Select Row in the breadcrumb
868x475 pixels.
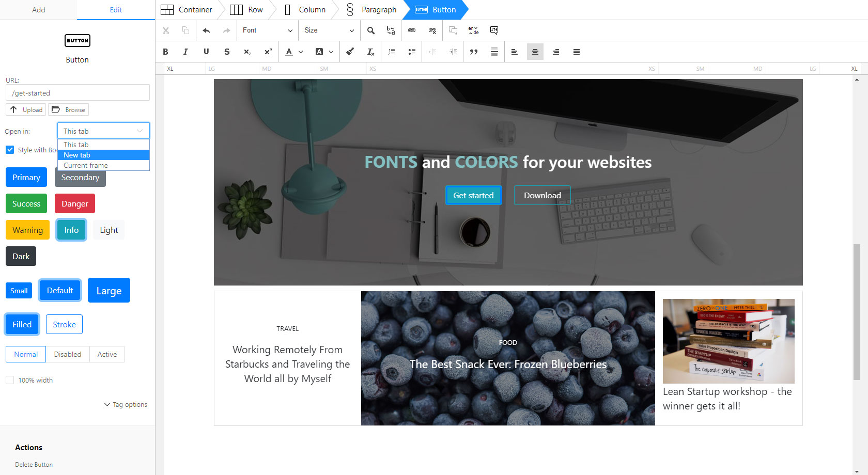point(246,10)
